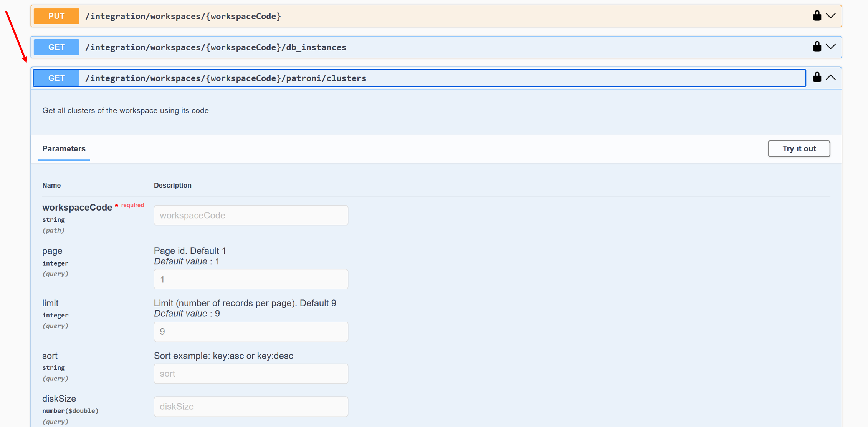Click the workspaceCode input field
Image resolution: width=868 pixels, height=427 pixels.
click(x=251, y=215)
